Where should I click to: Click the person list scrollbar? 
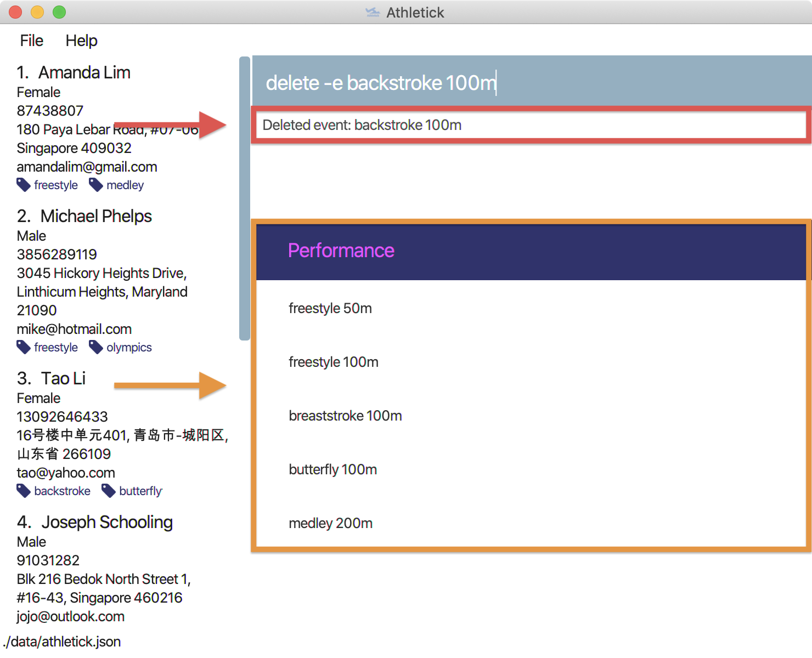(245, 198)
